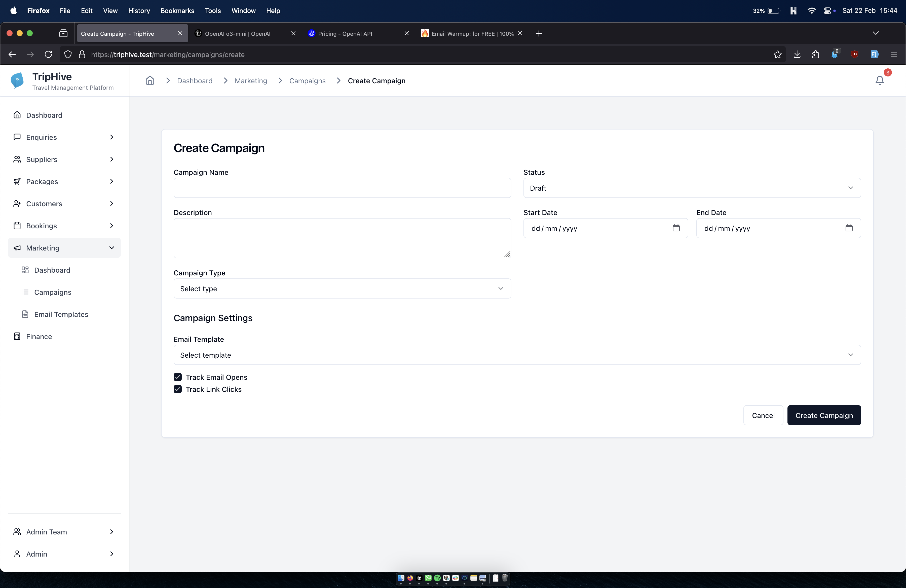
Task: Click the Create Campaign submit button
Action: 824,415
